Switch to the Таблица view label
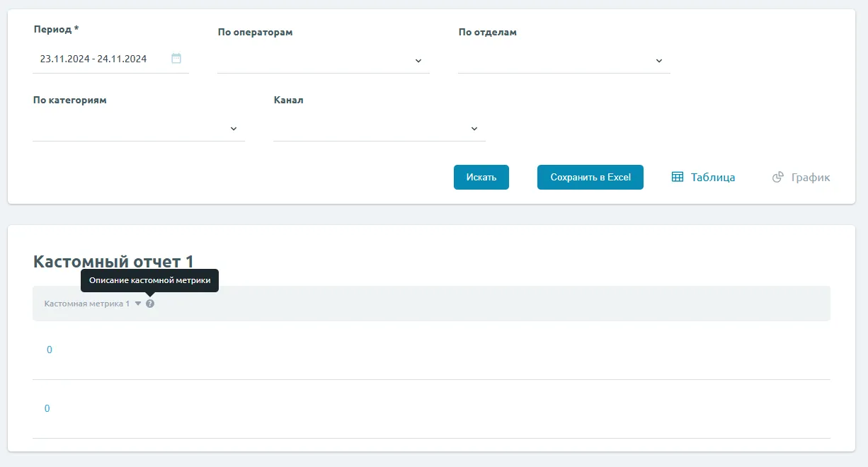The width and height of the screenshot is (868, 467). tap(713, 178)
